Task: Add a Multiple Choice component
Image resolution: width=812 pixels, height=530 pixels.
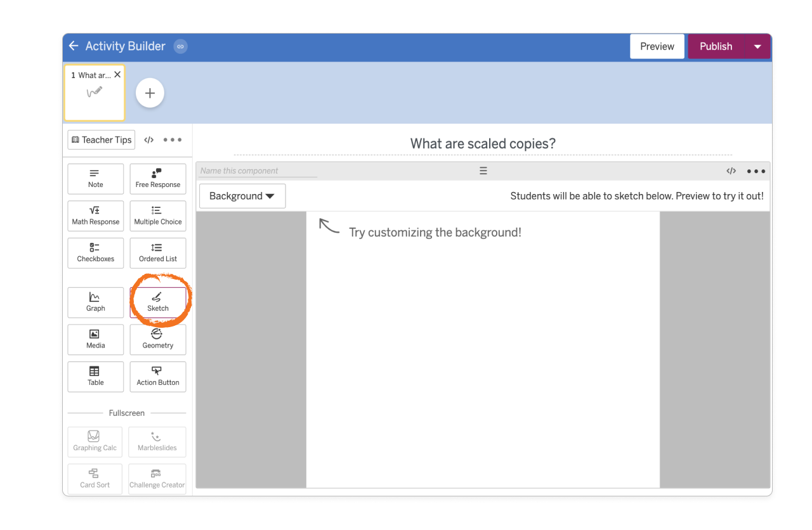Action: 157,216
